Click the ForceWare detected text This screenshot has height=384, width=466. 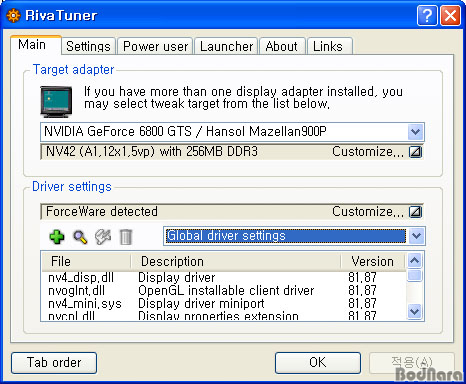102,212
